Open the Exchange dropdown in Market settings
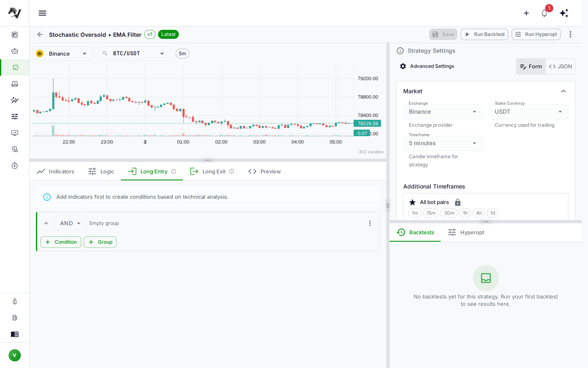The height and width of the screenshot is (368, 588). [443, 112]
